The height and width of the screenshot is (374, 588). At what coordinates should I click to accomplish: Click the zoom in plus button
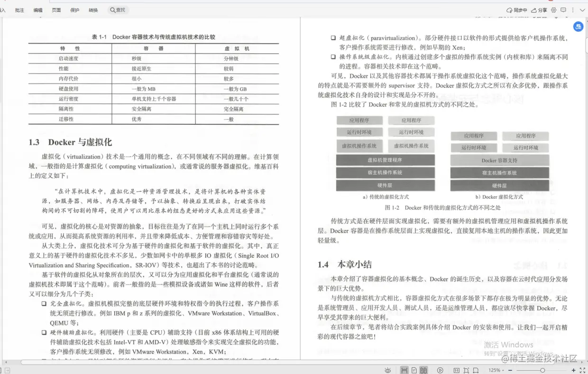pyautogui.click(x=573, y=370)
